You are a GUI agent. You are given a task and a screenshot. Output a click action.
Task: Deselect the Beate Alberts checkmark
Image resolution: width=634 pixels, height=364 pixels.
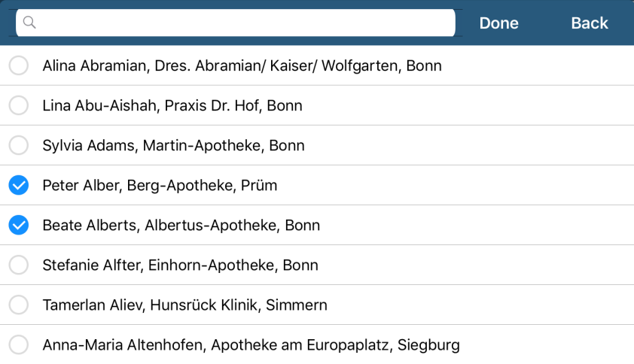[x=18, y=225]
